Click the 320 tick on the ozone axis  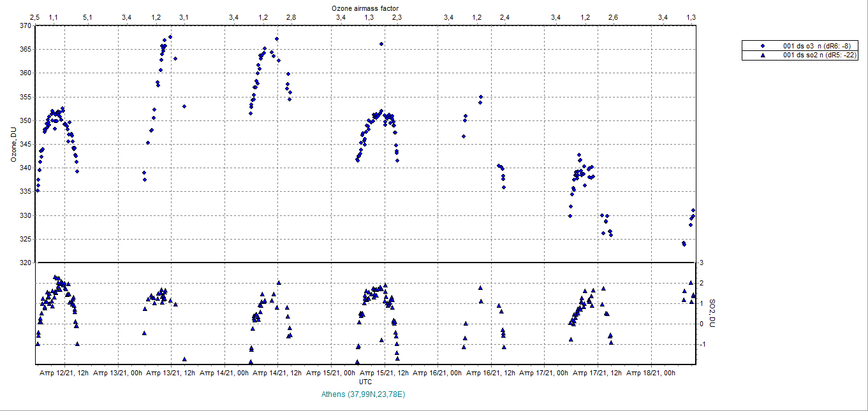coord(25,263)
